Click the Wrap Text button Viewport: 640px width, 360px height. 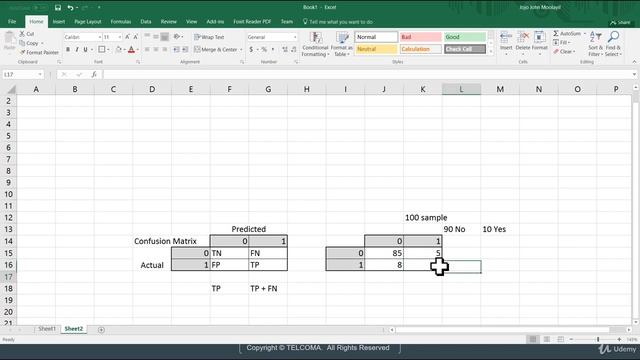(209, 37)
